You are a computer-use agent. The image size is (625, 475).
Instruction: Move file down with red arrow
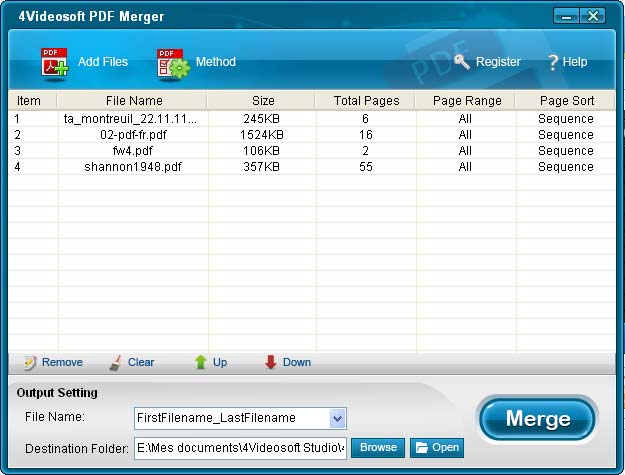[x=271, y=362]
